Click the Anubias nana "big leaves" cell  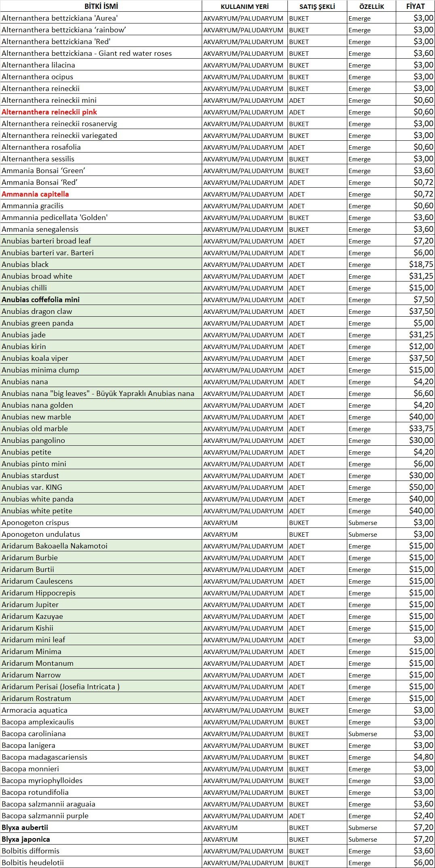click(98, 394)
